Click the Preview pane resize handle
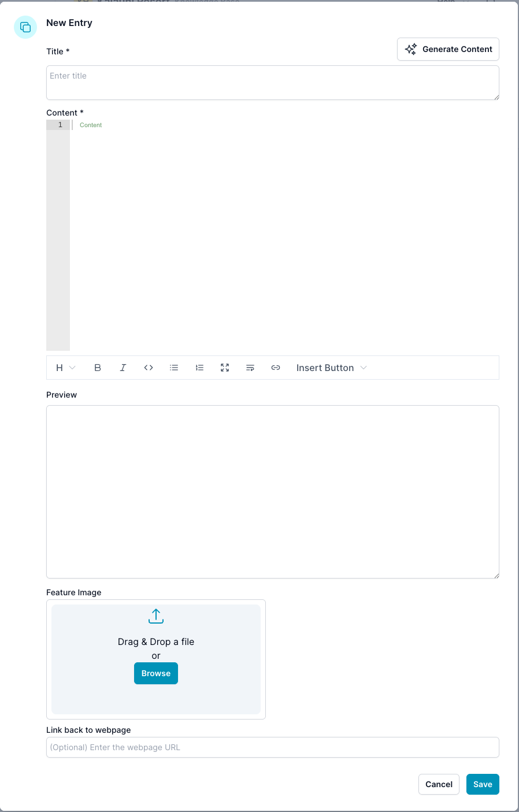Viewport: 519px width, 812px height. (x=496, y=575)
